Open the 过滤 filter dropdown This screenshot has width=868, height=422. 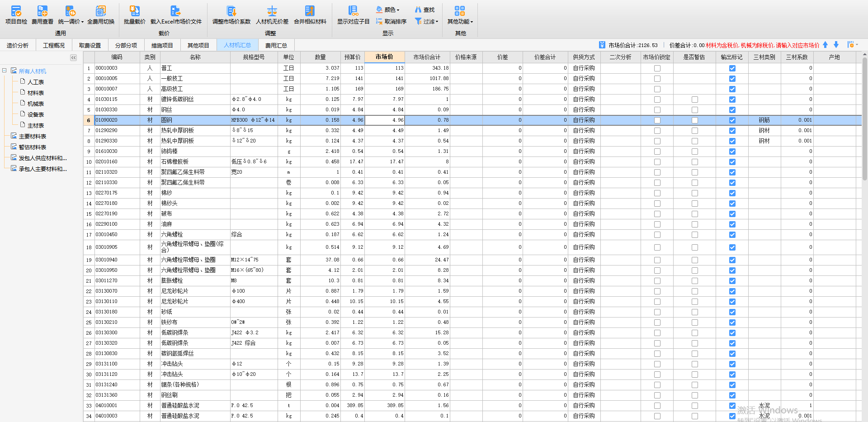[x=427, y=21]
